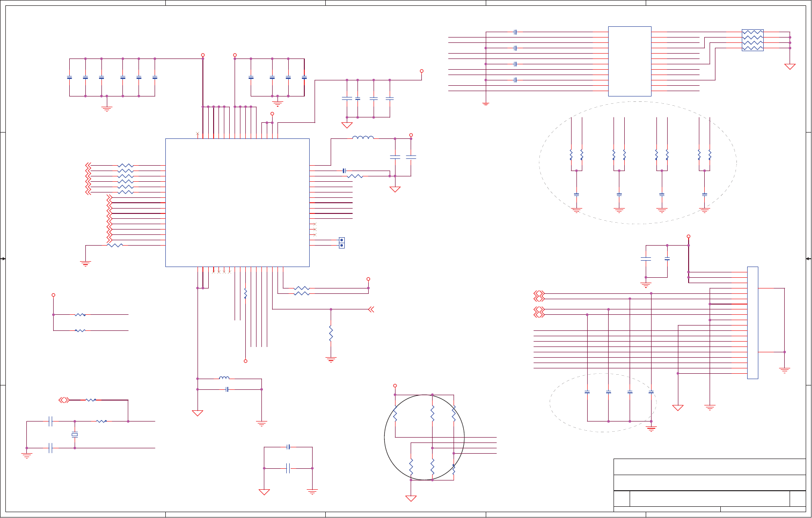This screenshot has height=518, width=812.
Task: Select the power terminal right of the paired horizontal resistors
Action: pos(368,279)
